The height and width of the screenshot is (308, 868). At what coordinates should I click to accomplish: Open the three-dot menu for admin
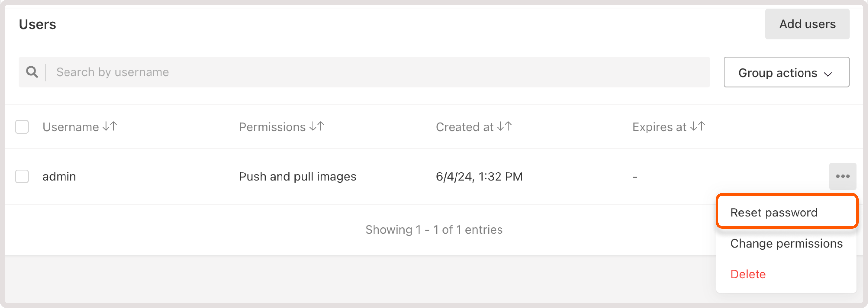click(843, 176)
